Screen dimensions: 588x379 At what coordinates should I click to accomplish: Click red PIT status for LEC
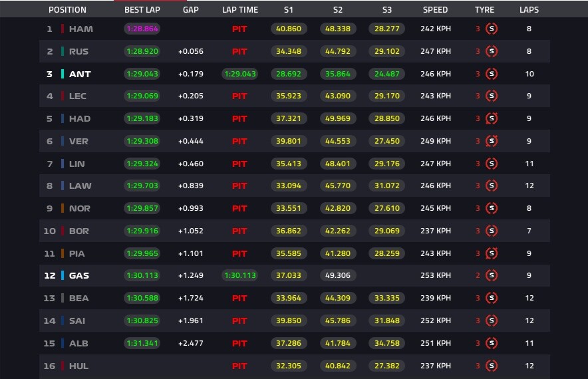(x=239, y=96)
